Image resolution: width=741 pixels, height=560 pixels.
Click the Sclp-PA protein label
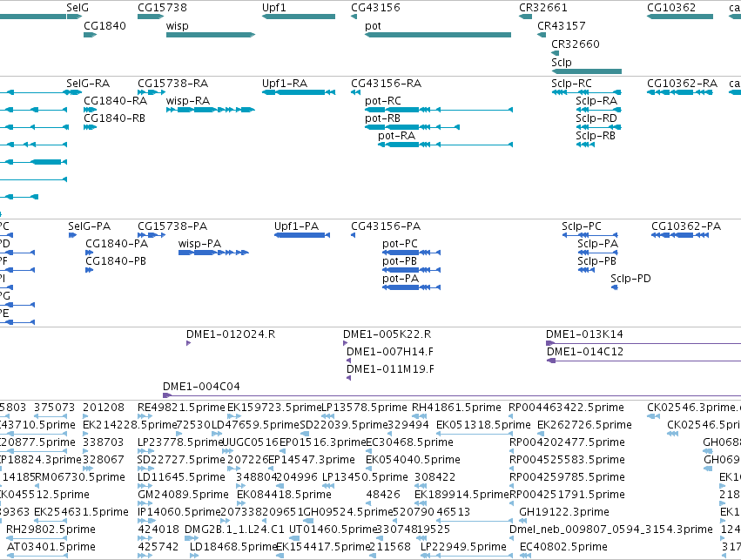[597, 243]
